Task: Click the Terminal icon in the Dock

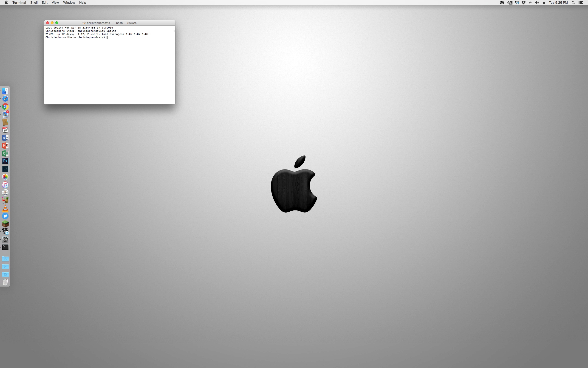Action: tap(5, 247)
